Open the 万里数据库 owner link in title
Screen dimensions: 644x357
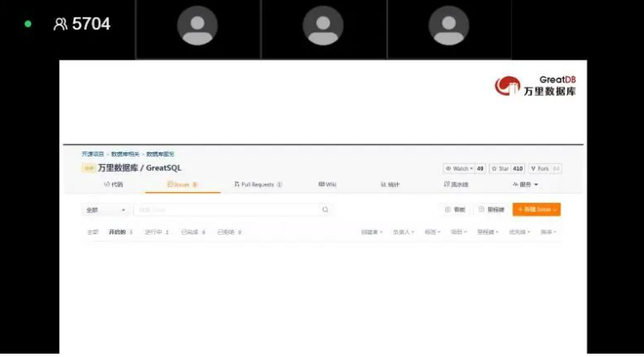[x=118, y=168]
